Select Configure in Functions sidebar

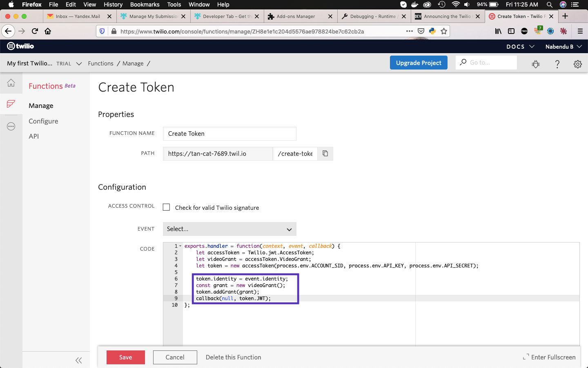[43, 121]
